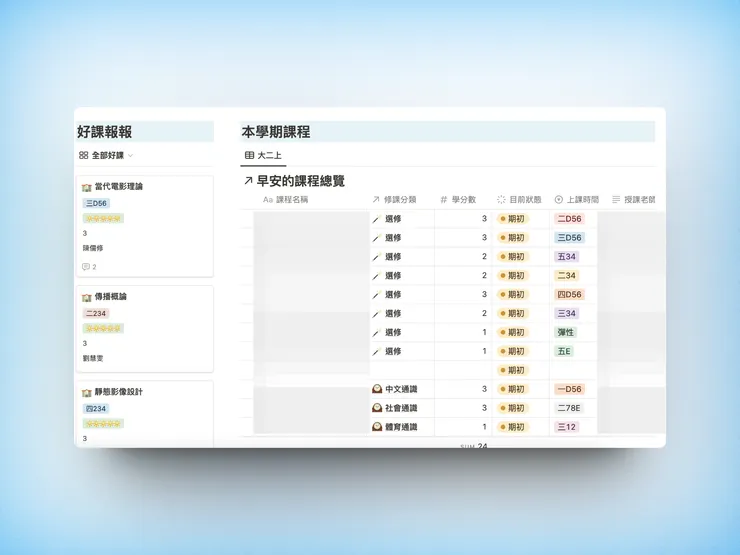Viewport: 740px width, 555px height.
Task: Click the pen icon in the 三D56 row
Action: [x=377, y=238]
